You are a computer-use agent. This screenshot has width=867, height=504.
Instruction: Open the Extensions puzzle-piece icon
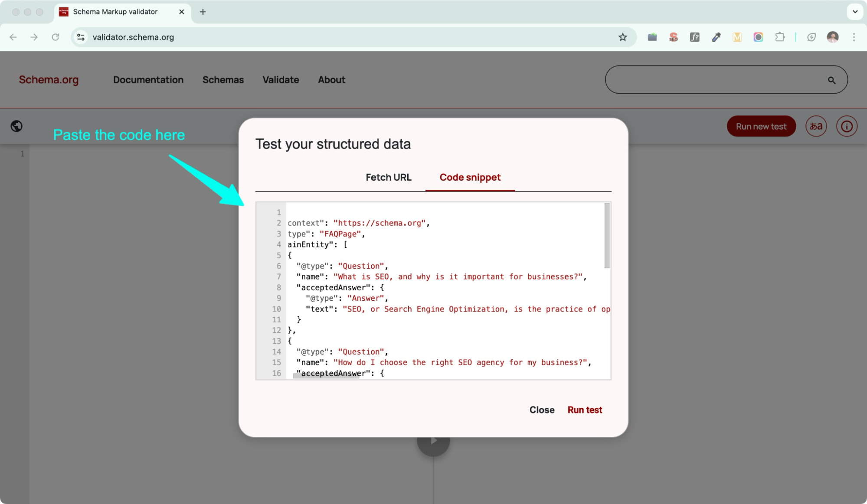click(780, 37)
